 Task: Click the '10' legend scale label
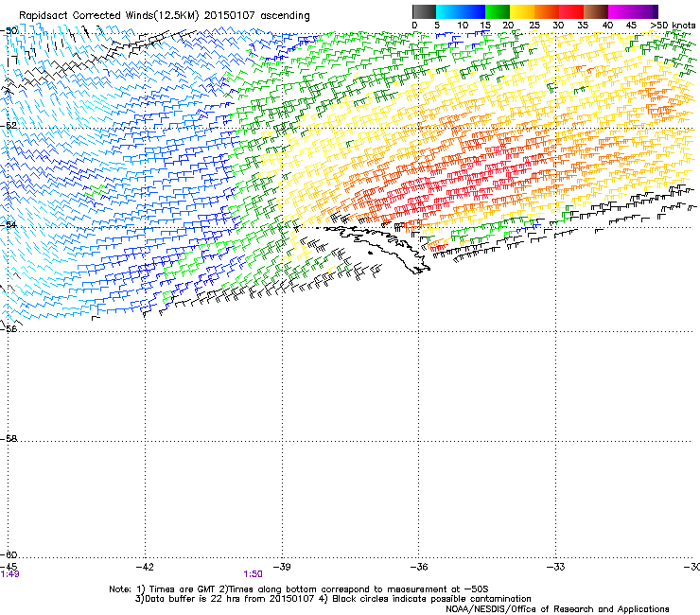[463, 26]
